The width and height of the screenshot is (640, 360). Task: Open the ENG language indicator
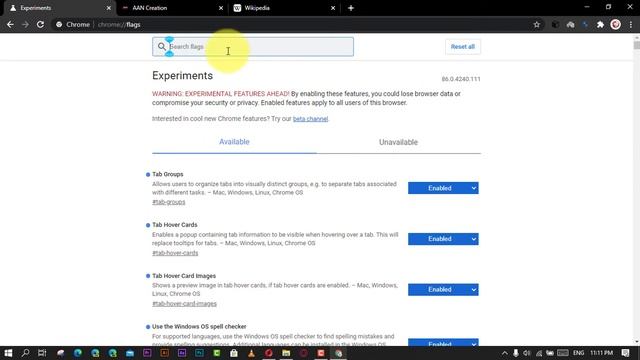click(x=578, y=353)
